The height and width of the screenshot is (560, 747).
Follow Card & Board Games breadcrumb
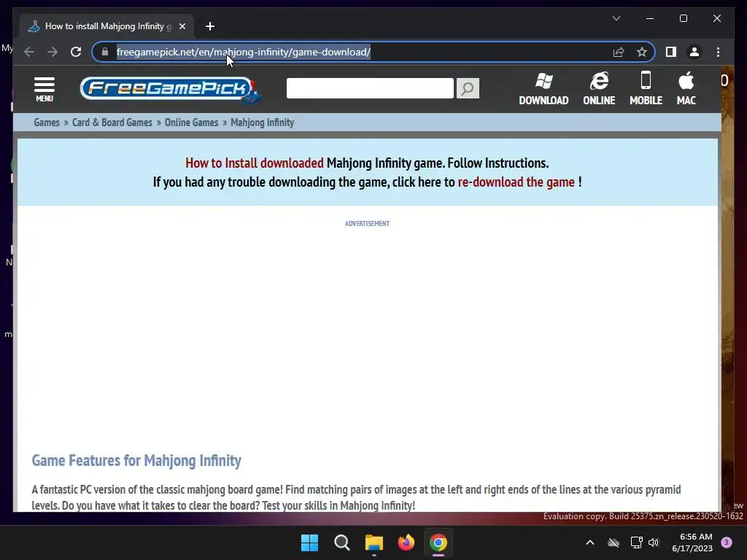click(x=112, y=122)
